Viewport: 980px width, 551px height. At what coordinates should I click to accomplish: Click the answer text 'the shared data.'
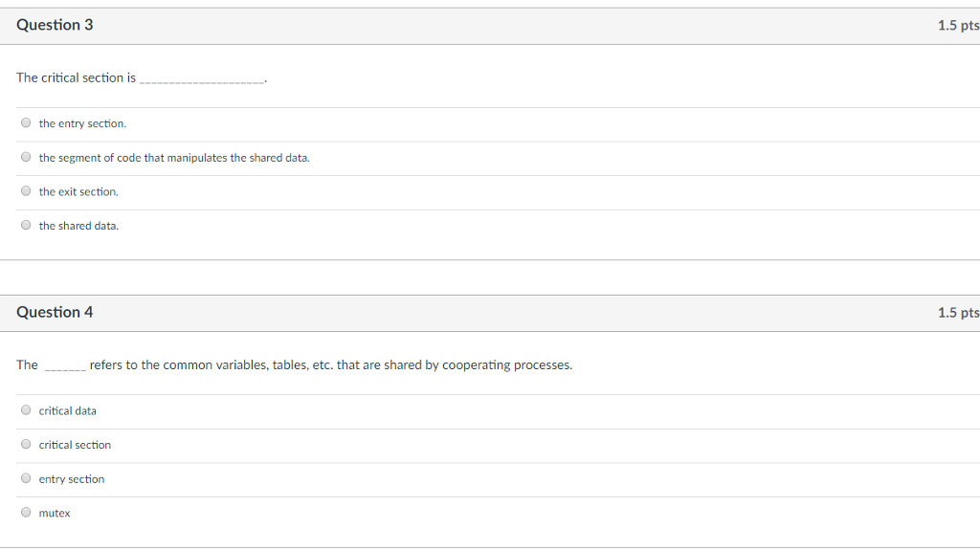[78, 226]
